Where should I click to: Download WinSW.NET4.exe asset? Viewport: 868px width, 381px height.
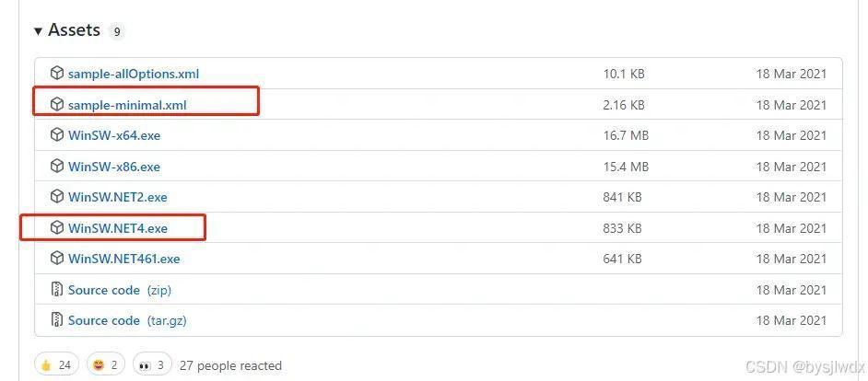click(118, 228)
